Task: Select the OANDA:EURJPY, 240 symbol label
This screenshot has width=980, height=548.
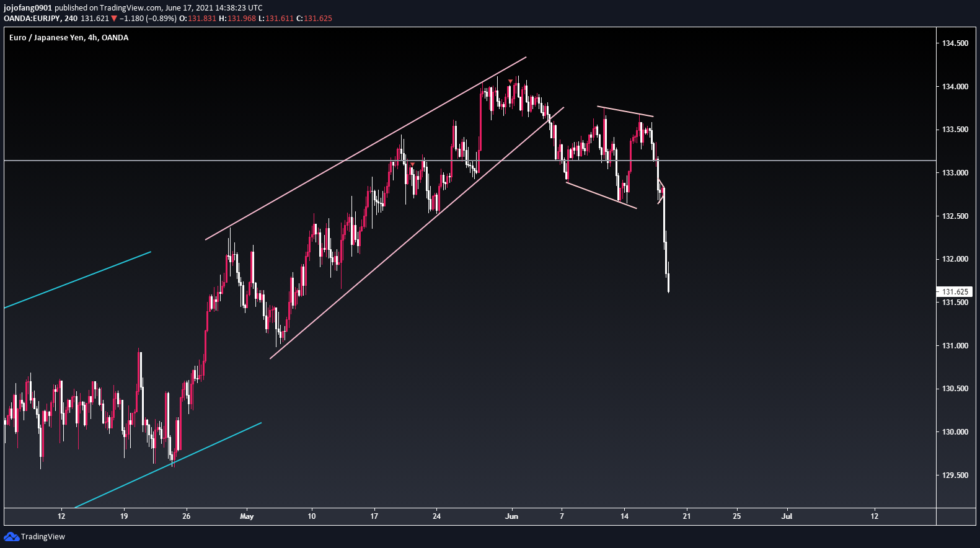Action: (x=41, y=19)
